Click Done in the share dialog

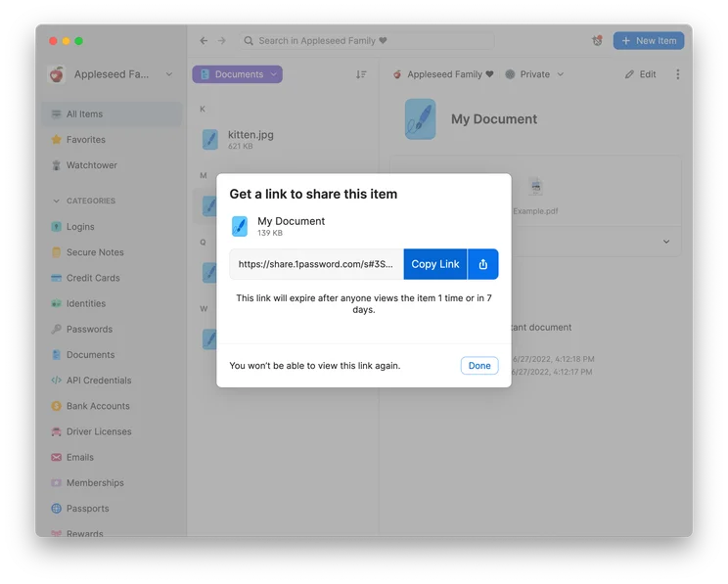click(x=479, y=365)
